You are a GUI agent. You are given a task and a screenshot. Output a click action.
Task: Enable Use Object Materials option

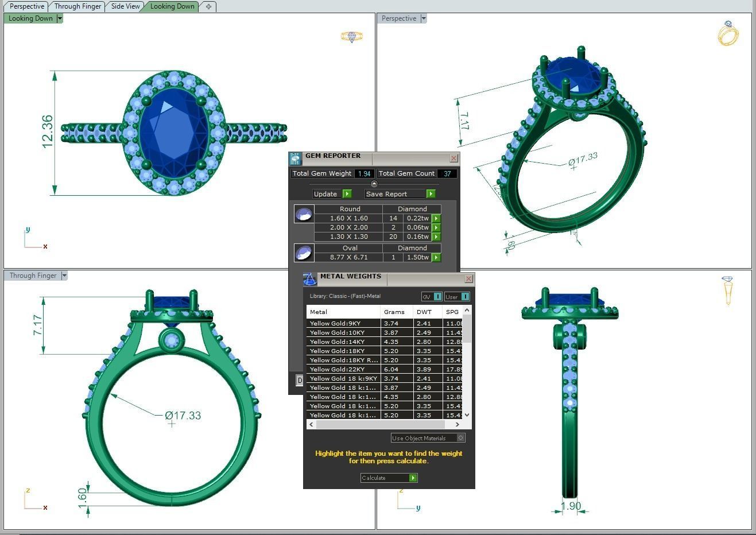click(x=460, y=438)
